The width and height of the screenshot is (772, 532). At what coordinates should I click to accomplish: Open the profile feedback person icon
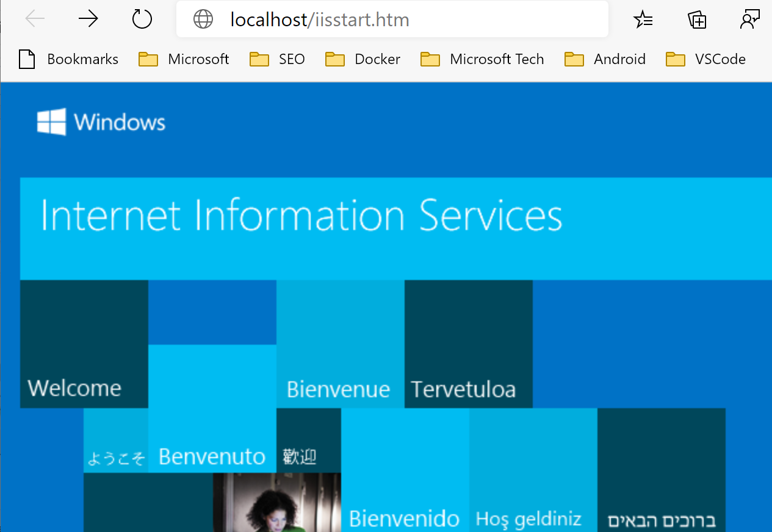tap(749, 20)
